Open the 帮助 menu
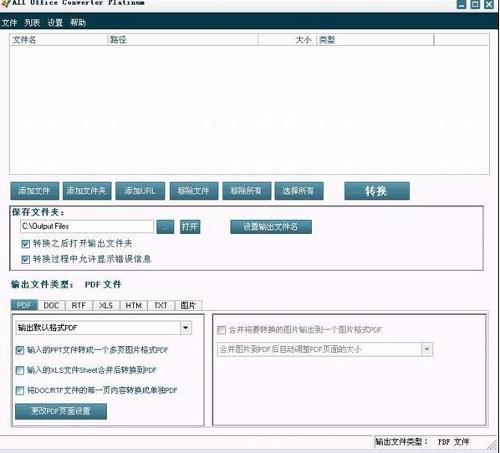 tap(78, 23)
